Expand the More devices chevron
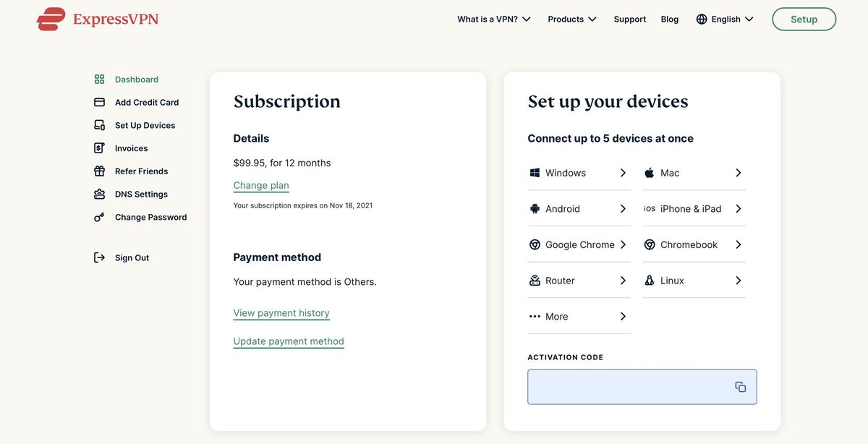868x444 pixels. click(623, 317)
